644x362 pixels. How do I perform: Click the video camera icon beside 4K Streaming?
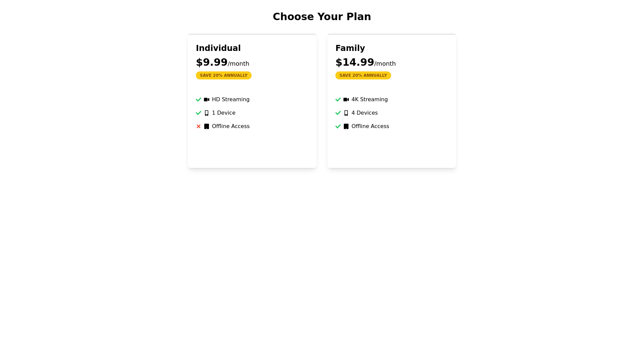pyautogui.click(x=346, y=100)
